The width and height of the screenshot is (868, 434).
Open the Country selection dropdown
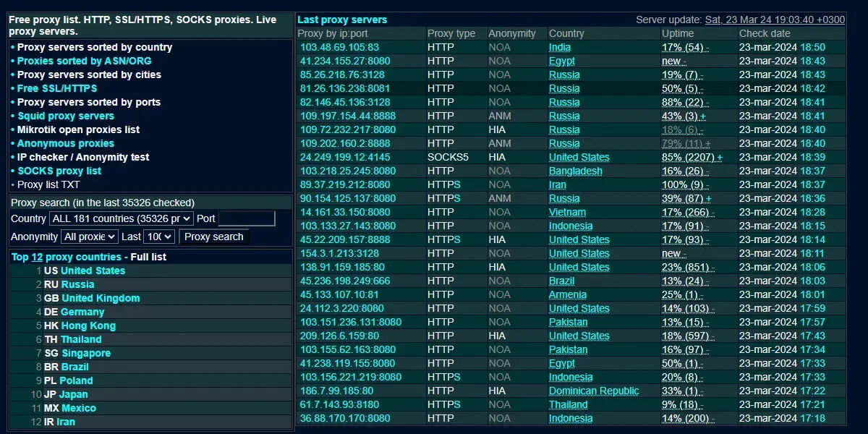click(120, 218)
